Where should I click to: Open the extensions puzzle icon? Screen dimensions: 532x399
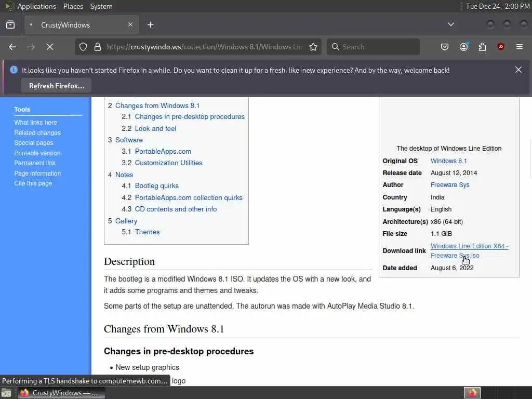pos(482,47)
